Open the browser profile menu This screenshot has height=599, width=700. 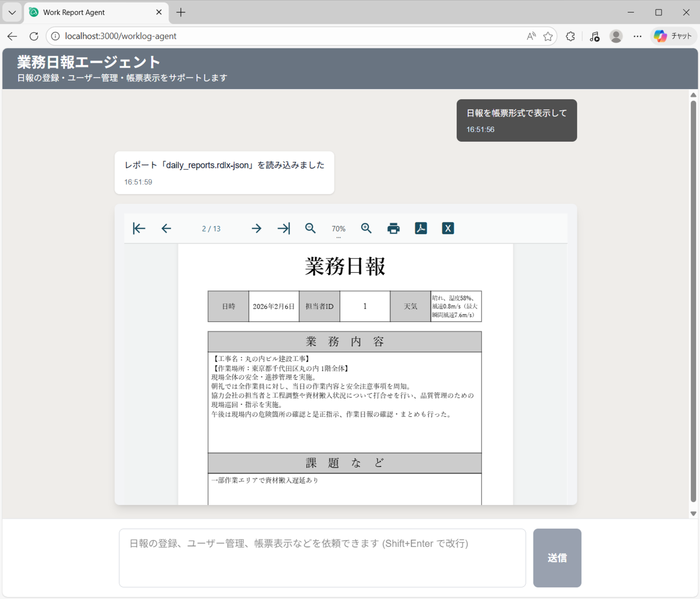(x=616, y=36)
